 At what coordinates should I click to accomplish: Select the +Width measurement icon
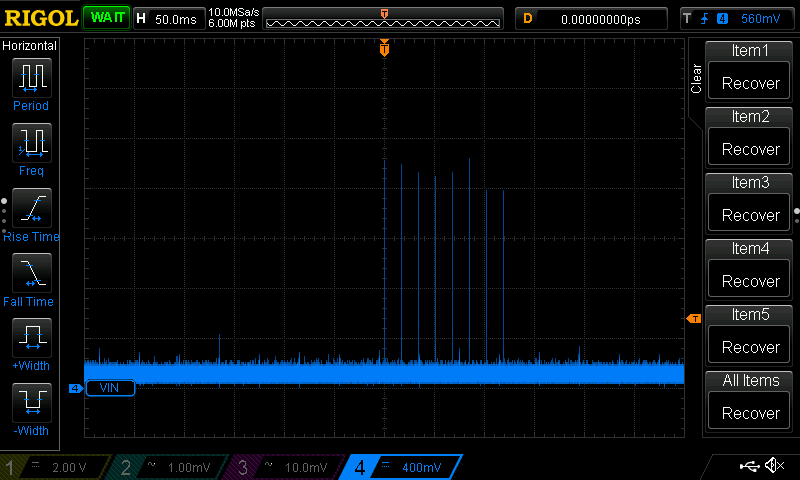32,338
